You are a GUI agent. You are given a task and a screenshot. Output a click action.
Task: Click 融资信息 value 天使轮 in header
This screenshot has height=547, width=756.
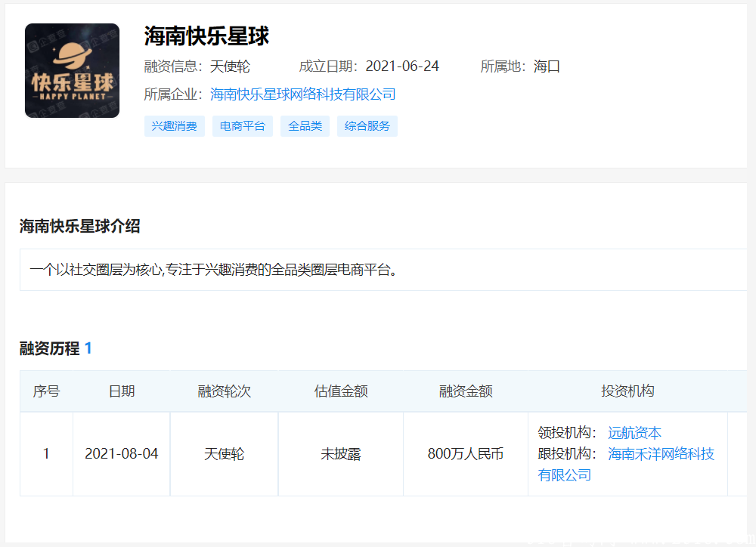230,66
